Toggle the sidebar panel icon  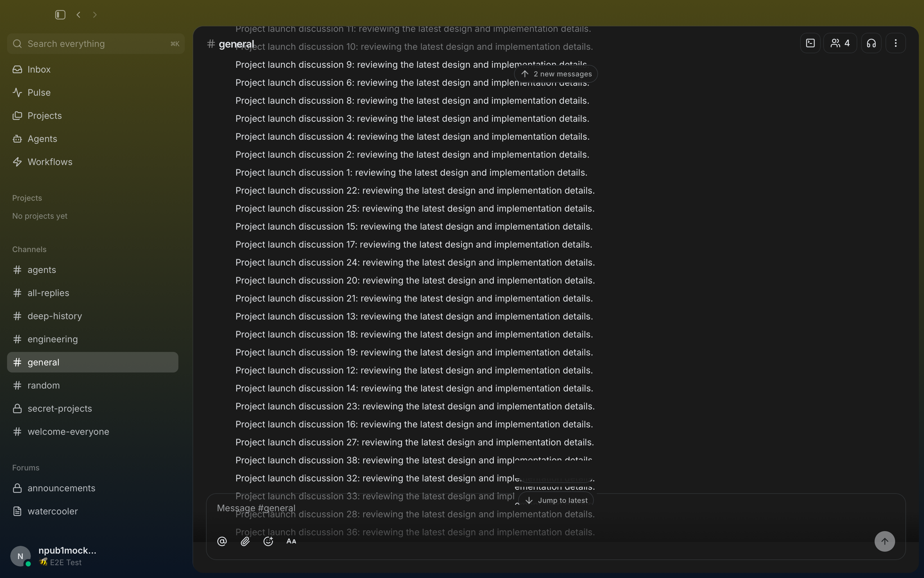coord(60,14)
